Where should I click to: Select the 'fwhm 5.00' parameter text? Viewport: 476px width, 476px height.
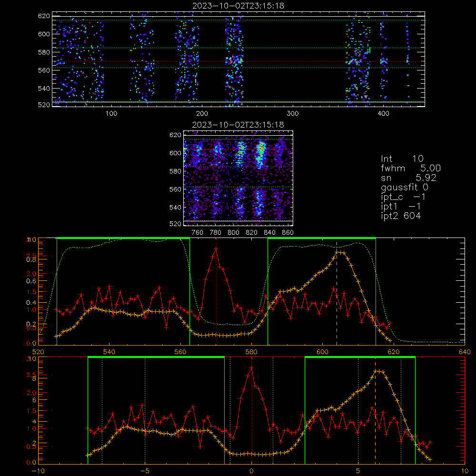pos(411,168)
